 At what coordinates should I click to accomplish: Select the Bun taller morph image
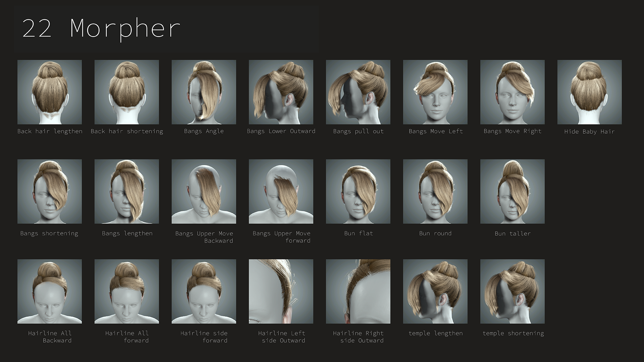tap(513, 191)
